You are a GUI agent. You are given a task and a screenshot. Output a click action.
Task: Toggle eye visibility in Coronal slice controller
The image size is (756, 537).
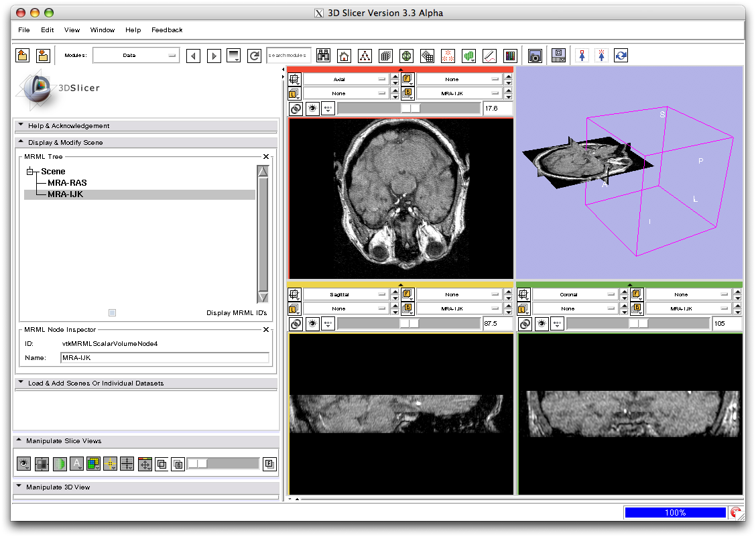(541, 324)
